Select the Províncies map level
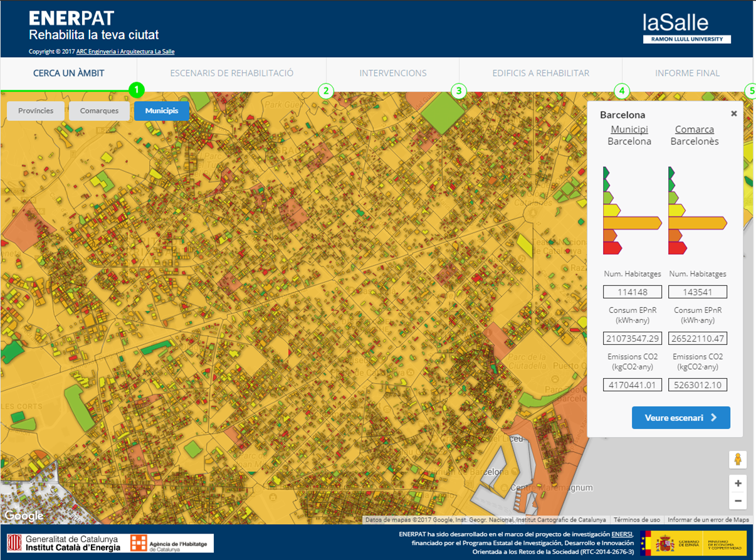756x560 pixels. pos(36,111)
